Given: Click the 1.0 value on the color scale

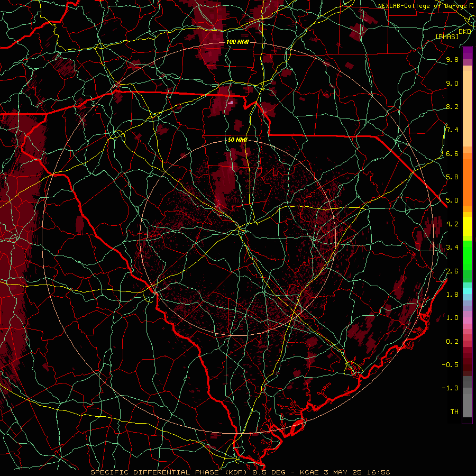Looking at the screenshot, I should (452, 318).
